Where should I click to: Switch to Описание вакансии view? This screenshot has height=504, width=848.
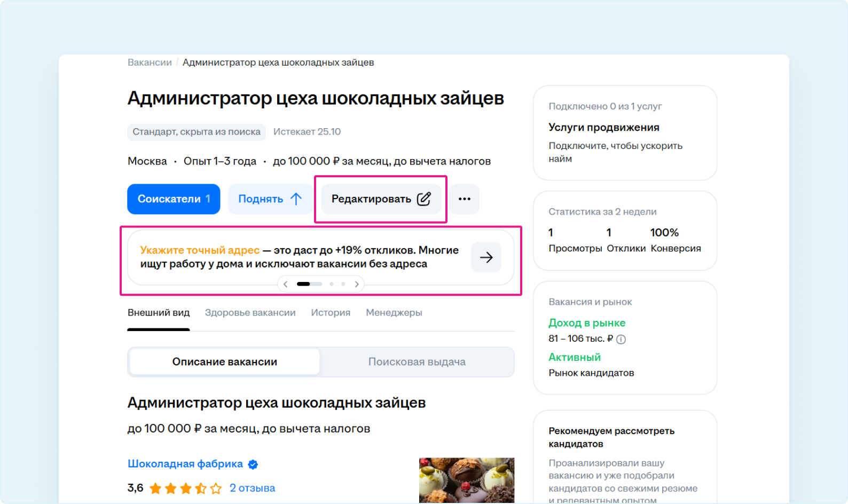tap(224, 362)
